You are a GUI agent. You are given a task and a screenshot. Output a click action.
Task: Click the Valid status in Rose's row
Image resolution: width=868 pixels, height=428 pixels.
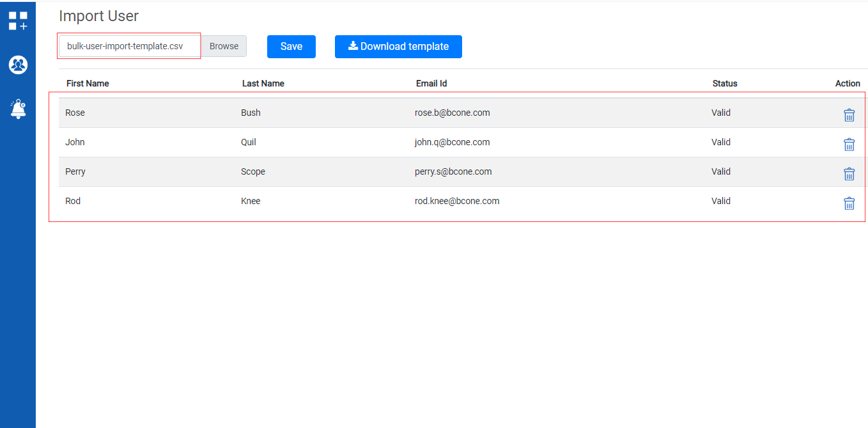pos(721,113)
